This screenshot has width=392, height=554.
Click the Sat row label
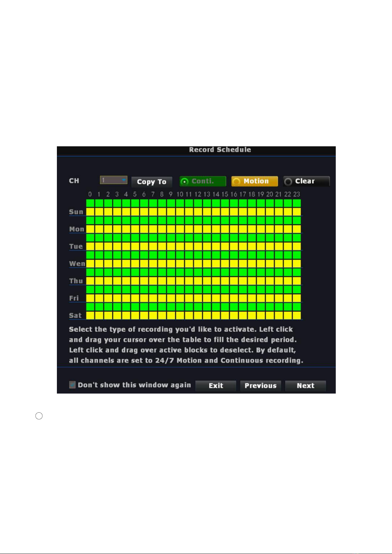[75, 315]
